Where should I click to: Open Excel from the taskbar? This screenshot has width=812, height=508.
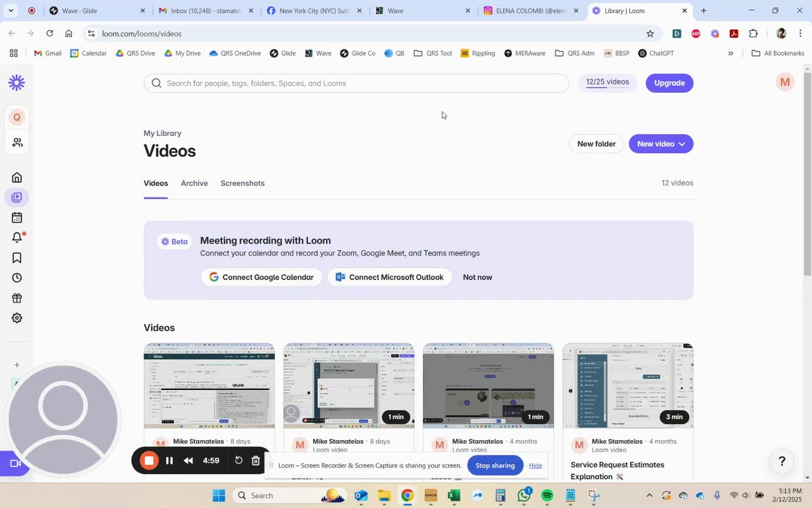pos(454,495)
